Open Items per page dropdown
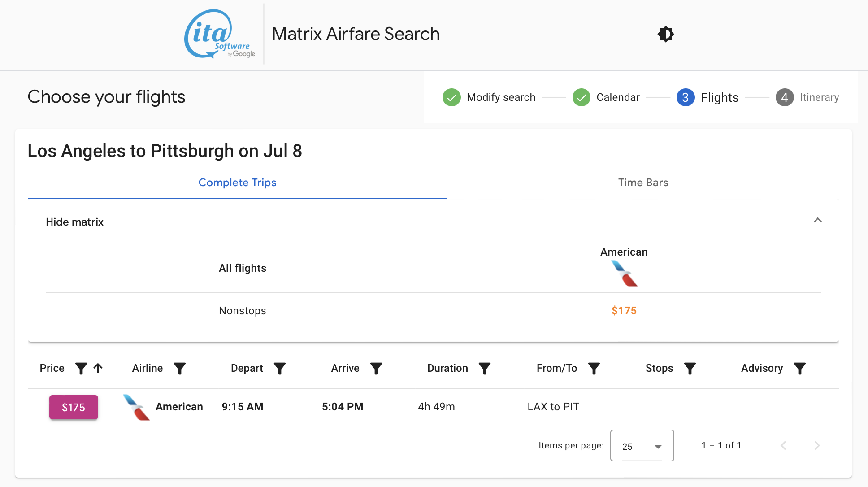 tap(642, 446)
